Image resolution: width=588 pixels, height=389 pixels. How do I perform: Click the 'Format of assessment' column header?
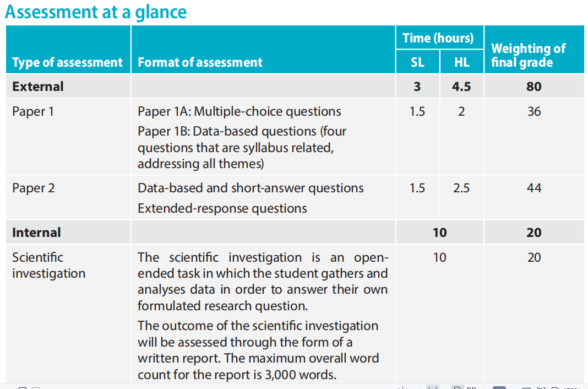(x=200, y=62)
